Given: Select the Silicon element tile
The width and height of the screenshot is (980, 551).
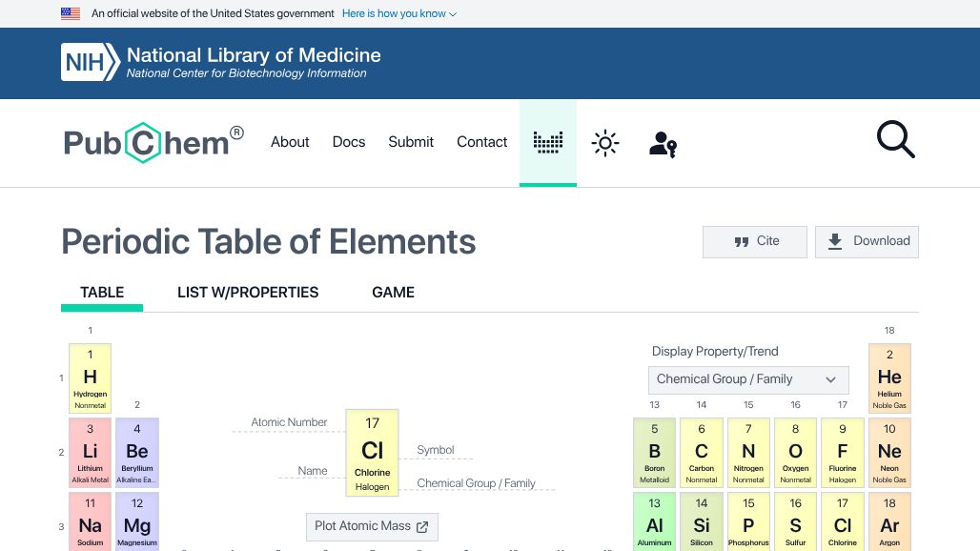Looking at the screenshot, I should coord(702,521).
